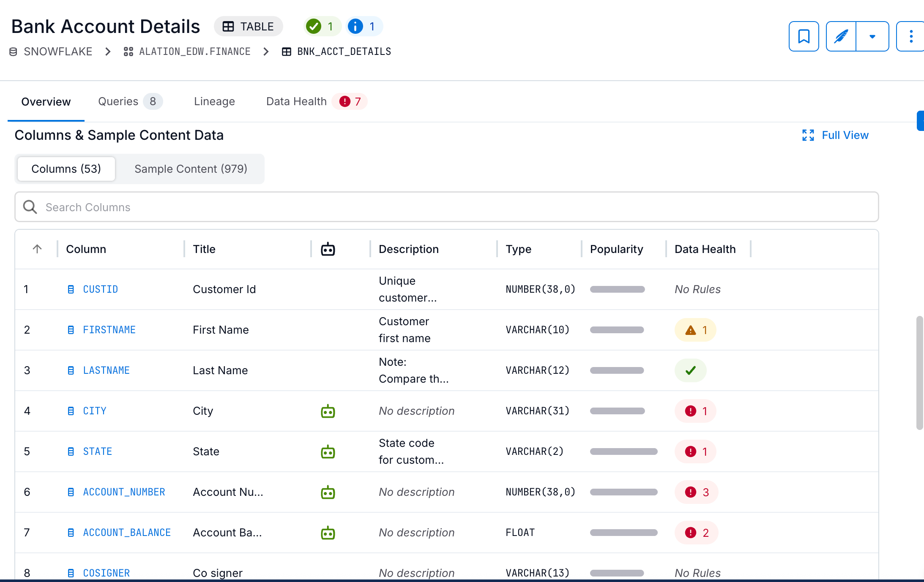Click the yellow warning badge on FIRSTNAME
This screenshot has width=924, height=582.
695,330
